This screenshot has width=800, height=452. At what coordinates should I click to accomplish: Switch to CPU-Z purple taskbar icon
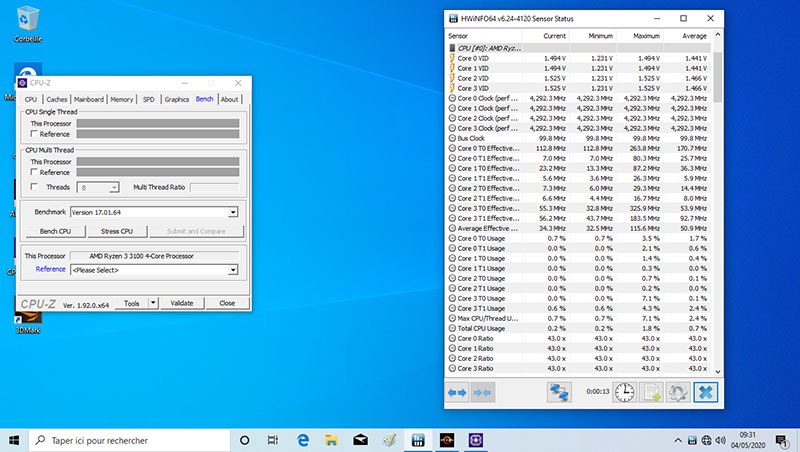[x=476, y=440]
